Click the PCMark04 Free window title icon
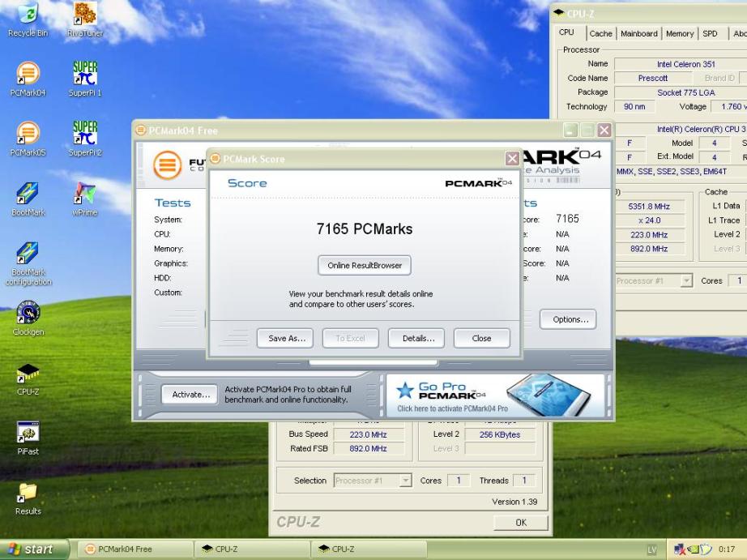 tap(140, 130)
